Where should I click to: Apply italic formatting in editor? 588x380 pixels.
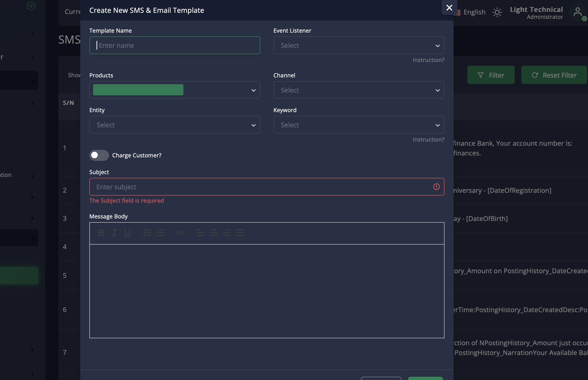pyautogui.click(x=114, y=233)
